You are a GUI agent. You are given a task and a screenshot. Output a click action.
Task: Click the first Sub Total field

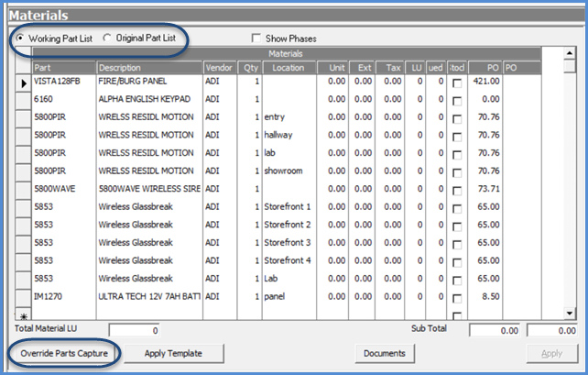tap(495, 330)
